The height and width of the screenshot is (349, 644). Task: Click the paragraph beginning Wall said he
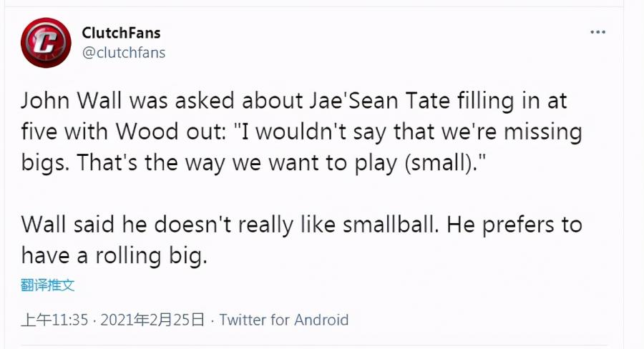tap(301, 240)
